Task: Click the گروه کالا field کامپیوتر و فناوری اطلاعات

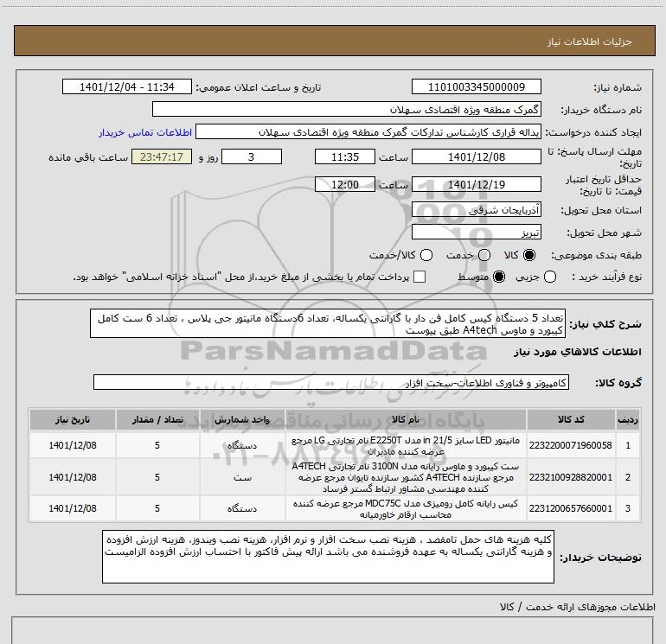Action: click(x=331, y=382)
